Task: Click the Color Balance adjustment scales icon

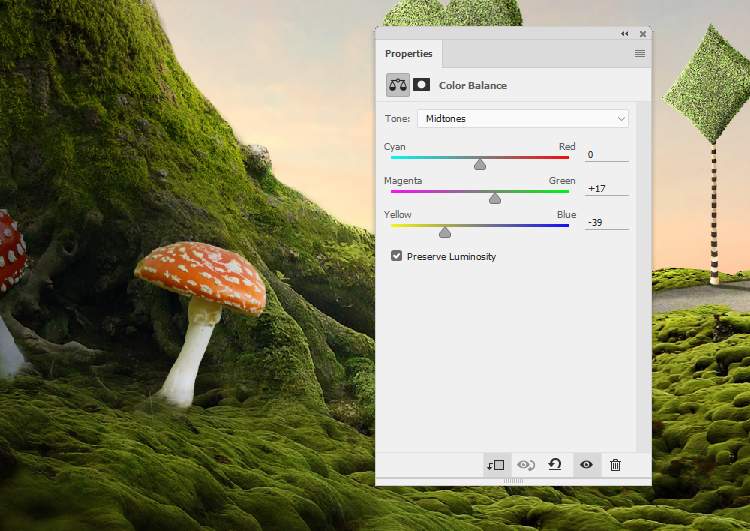Action: 397,85
